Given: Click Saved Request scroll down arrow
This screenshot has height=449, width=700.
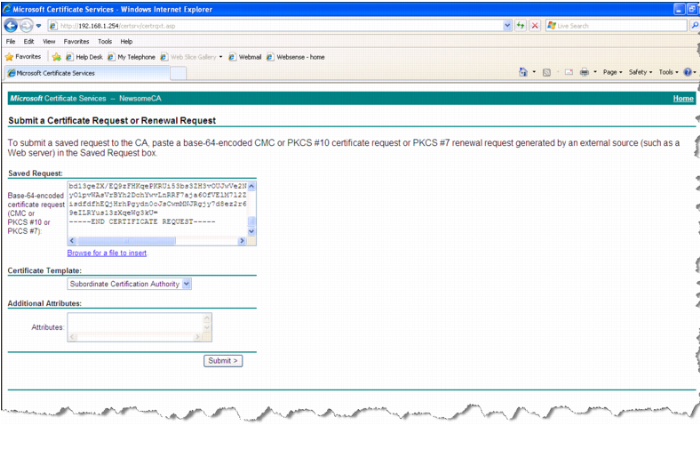Looking at the screenshot, I should click(251, 231).
